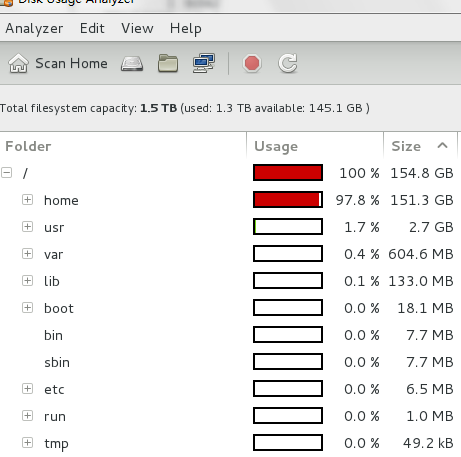Viewport: 461px width, 457px height.
Task: Open the Help menu
Action: (186, 29)
